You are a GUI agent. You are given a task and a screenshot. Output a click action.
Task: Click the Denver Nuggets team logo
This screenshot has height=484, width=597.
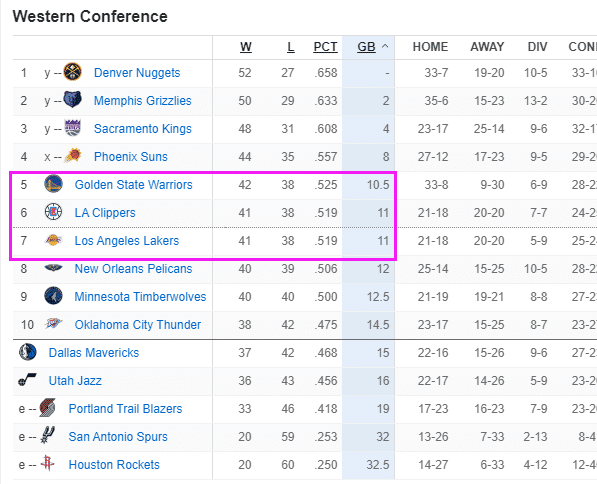(72, 72)
